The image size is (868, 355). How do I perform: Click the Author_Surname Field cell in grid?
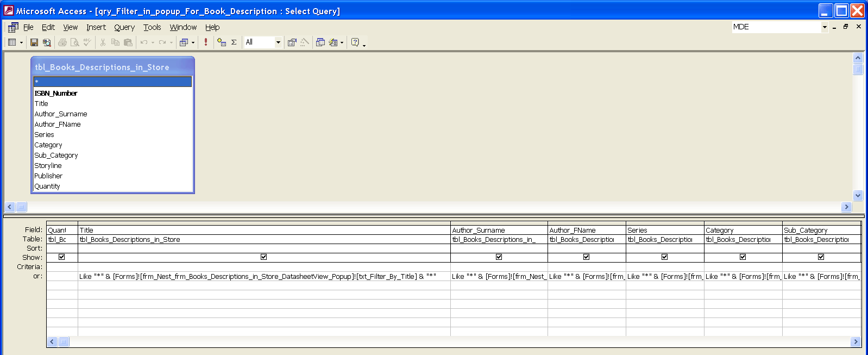coord(499,230)
